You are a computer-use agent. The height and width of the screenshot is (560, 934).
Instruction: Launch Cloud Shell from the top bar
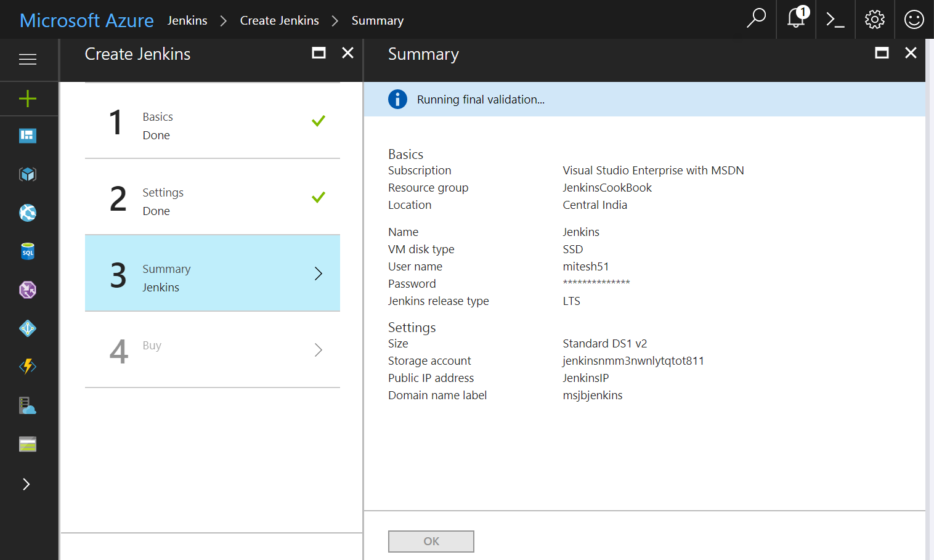[x=835, y=20]
